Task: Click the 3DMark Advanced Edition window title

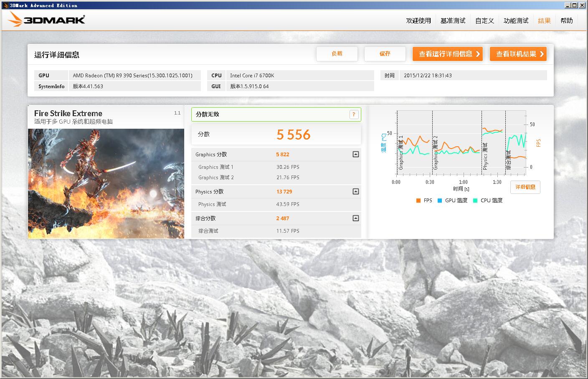Action: 44,5
